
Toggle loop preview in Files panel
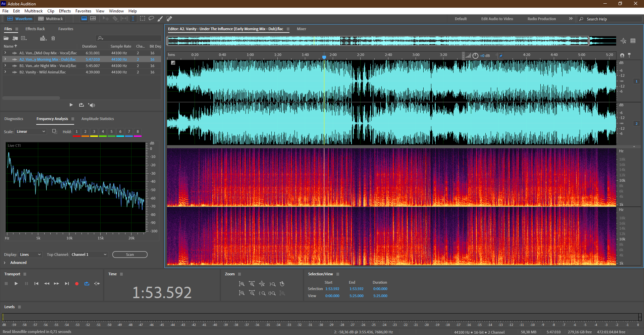pos(82,105)
